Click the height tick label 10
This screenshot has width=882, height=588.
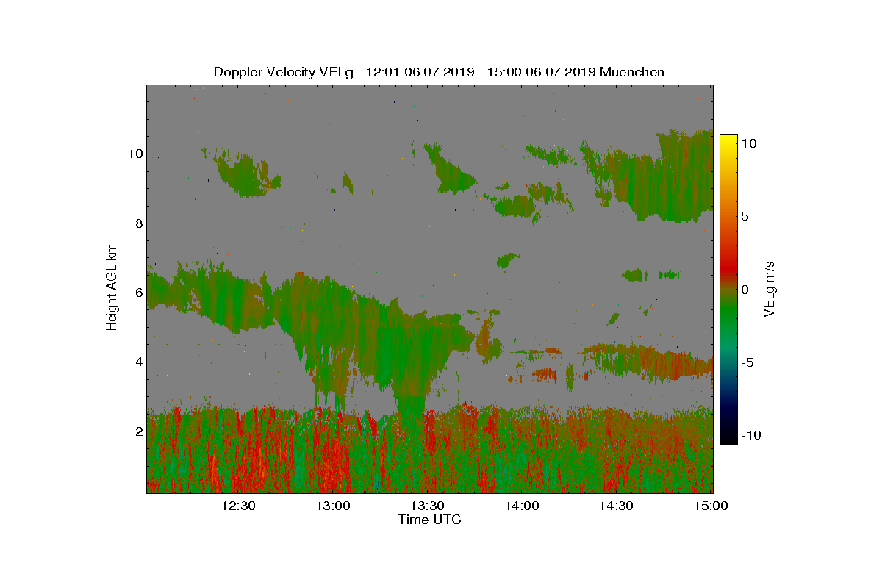coord(135,154)
